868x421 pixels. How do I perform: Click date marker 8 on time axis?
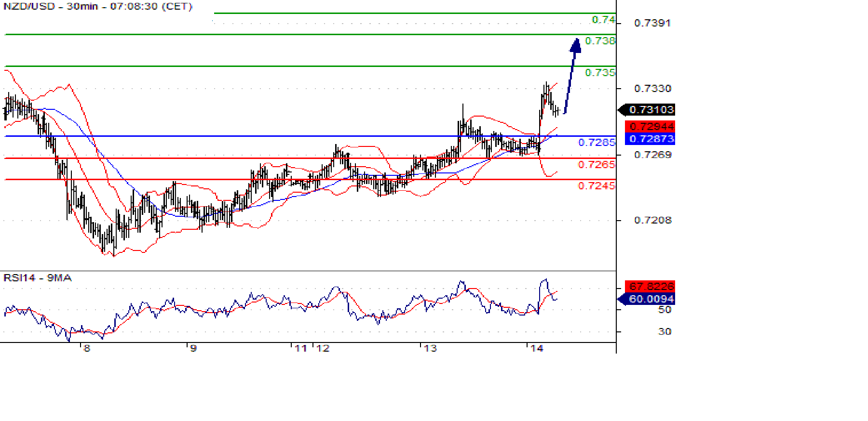click(87, 349)
